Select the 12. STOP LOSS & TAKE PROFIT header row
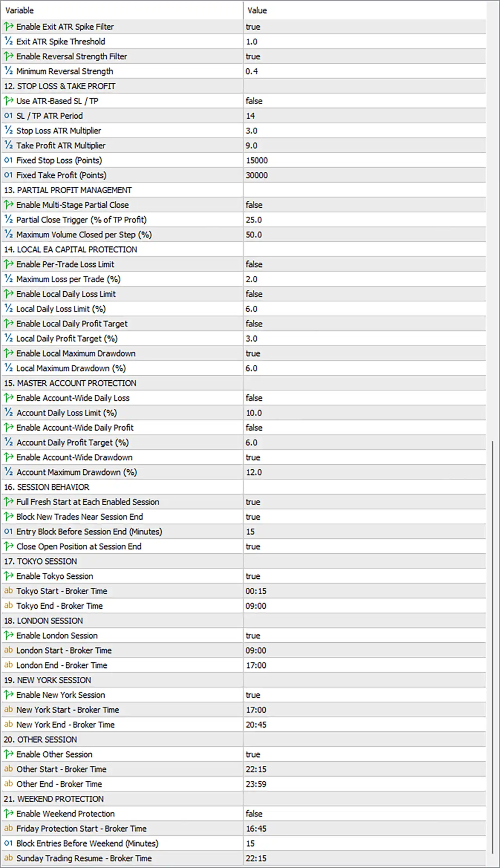Image resolution: width=500 pixels, height=868 pixels. pos(244,86)
